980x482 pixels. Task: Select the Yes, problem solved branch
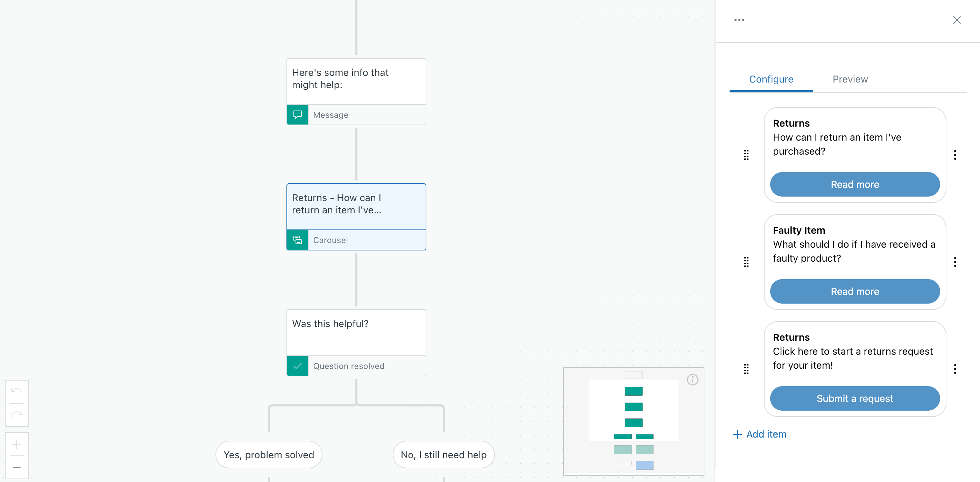(269, 454)
